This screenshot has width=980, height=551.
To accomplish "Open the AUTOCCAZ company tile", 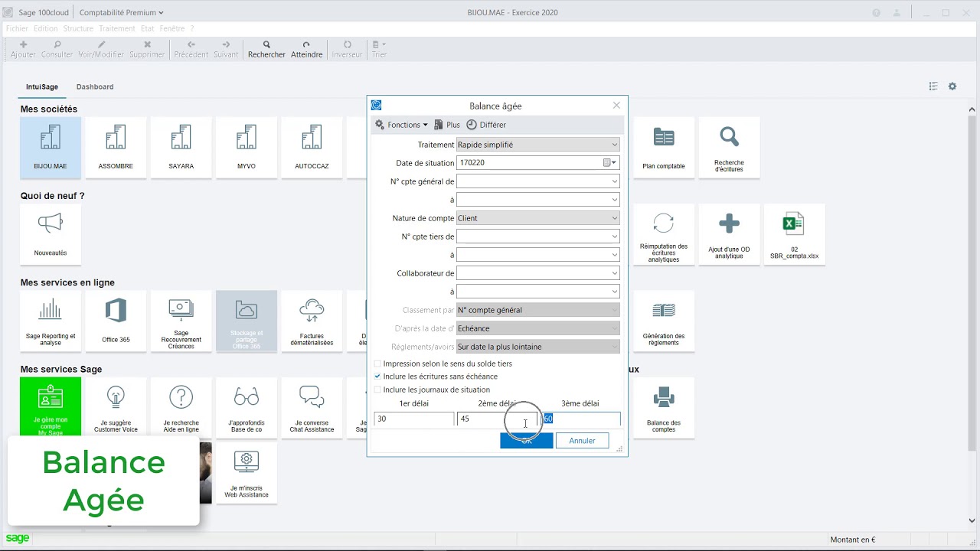I will coord(312,148).
